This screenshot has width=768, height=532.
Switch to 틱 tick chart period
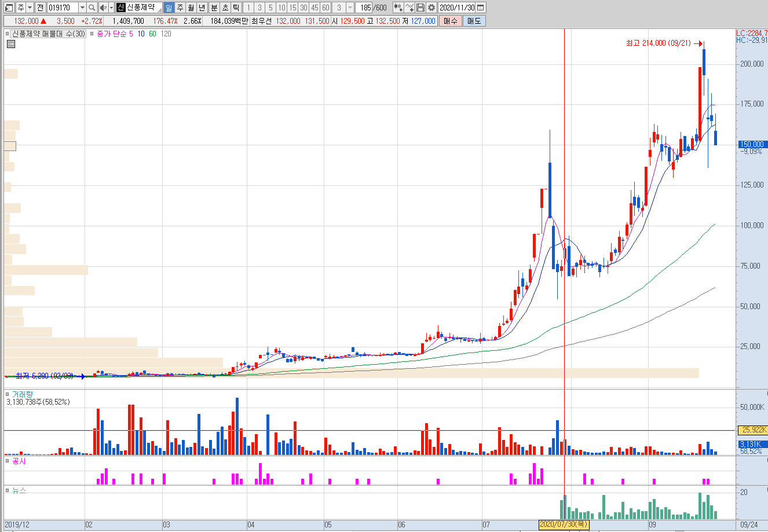click(236, 8)
